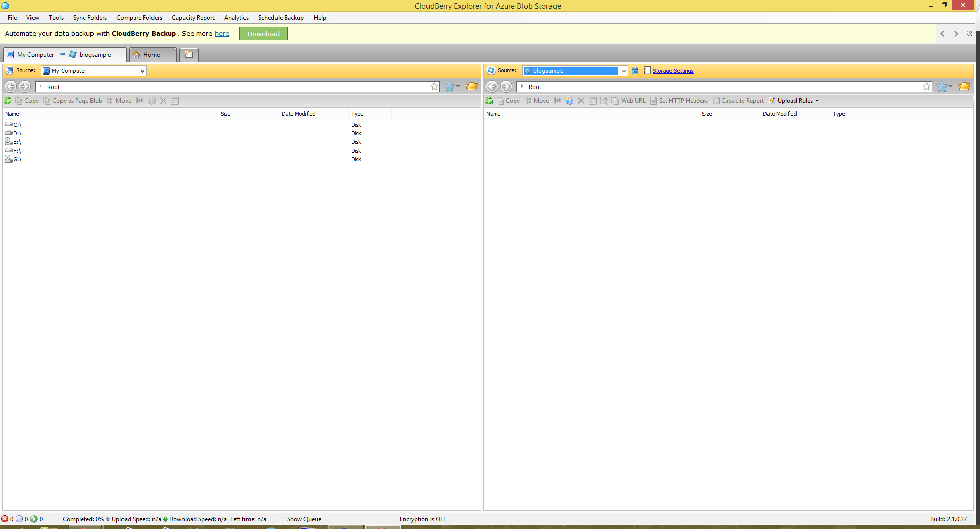The image size is (980, 529).
Task: Refresh the My Computer pane with green arrows icon
Action: click(x=8, y=101)
